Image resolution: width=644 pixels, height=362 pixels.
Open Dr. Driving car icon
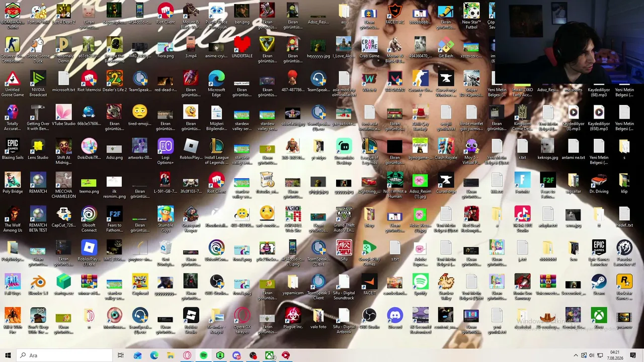point(599,183)
